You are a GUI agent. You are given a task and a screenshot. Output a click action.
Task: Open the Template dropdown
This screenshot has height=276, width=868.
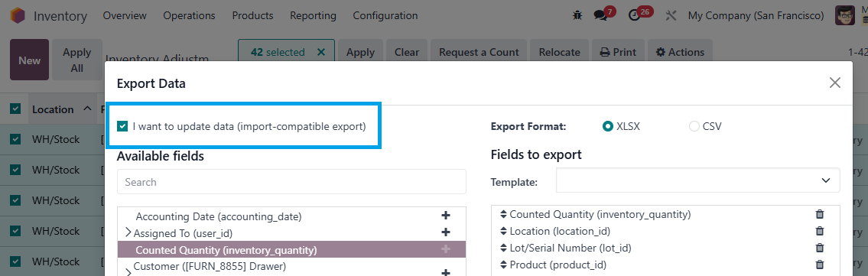tap(698, 180)
